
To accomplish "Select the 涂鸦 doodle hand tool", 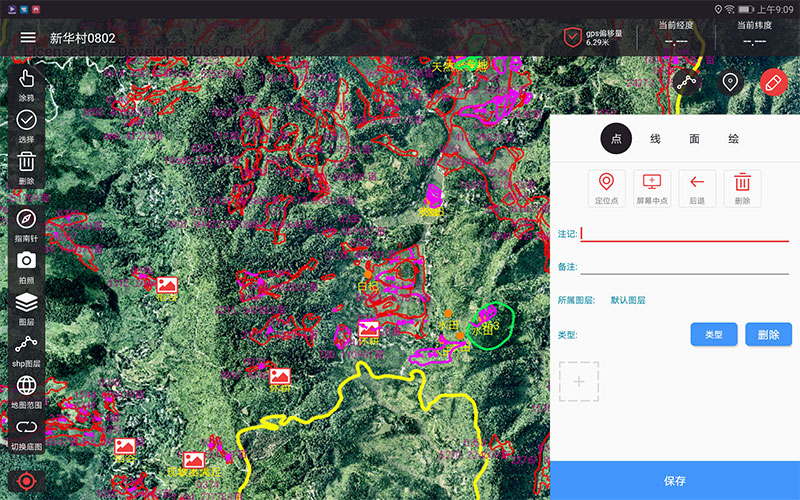I will [26, 84].
